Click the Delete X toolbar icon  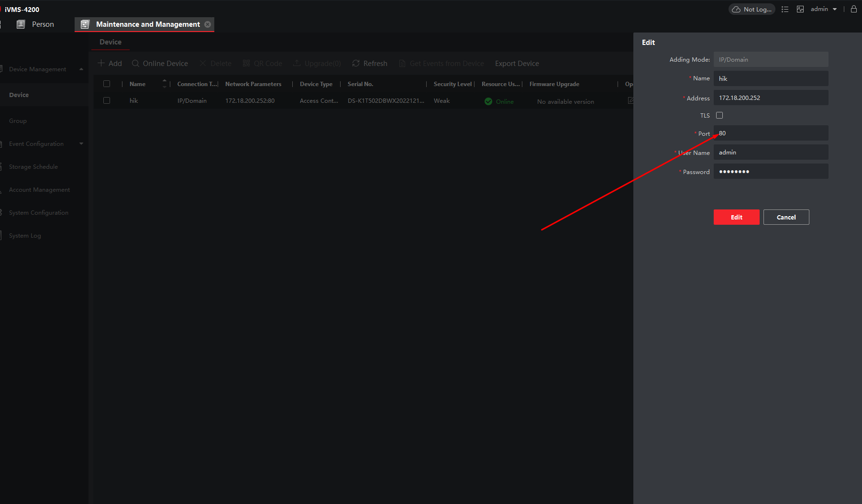(203, 63)
